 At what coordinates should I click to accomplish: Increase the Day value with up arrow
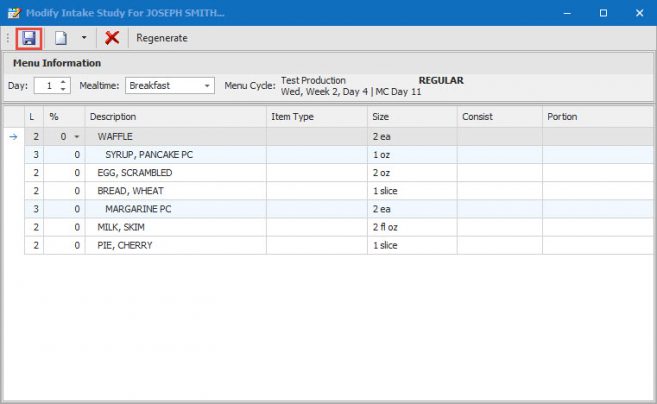tap(65, 82)
